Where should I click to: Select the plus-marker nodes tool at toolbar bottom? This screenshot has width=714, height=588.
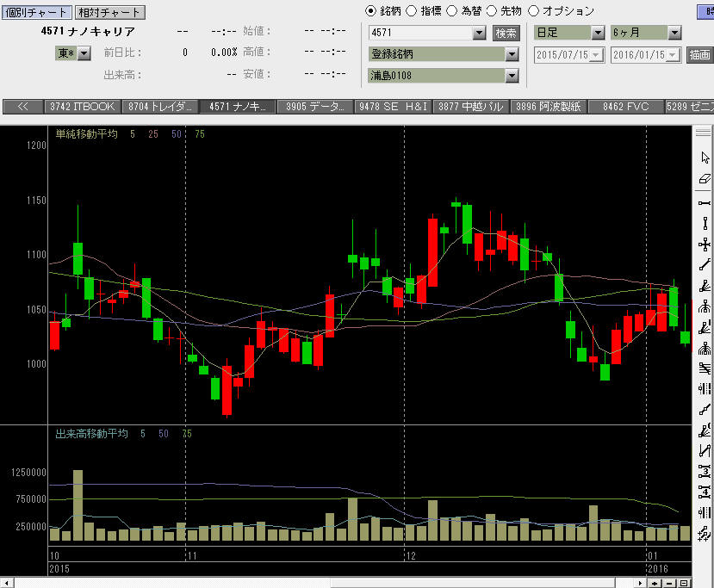coord(705,533)
